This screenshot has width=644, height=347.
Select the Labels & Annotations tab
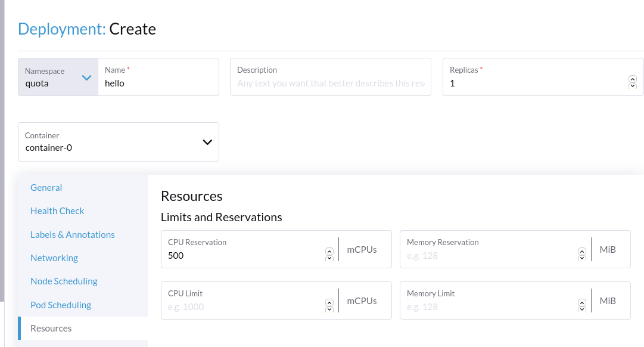[72, 234]
